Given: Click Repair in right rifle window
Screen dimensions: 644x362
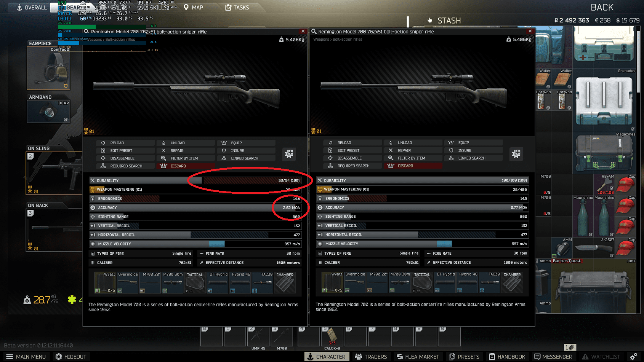Looking at the screenshot, I should coord(413,150).
